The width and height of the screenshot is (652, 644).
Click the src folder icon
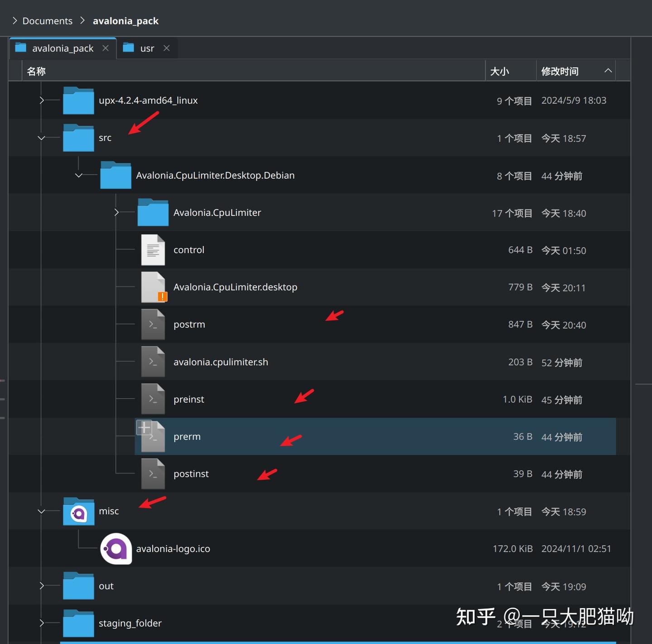coord(78,138)
